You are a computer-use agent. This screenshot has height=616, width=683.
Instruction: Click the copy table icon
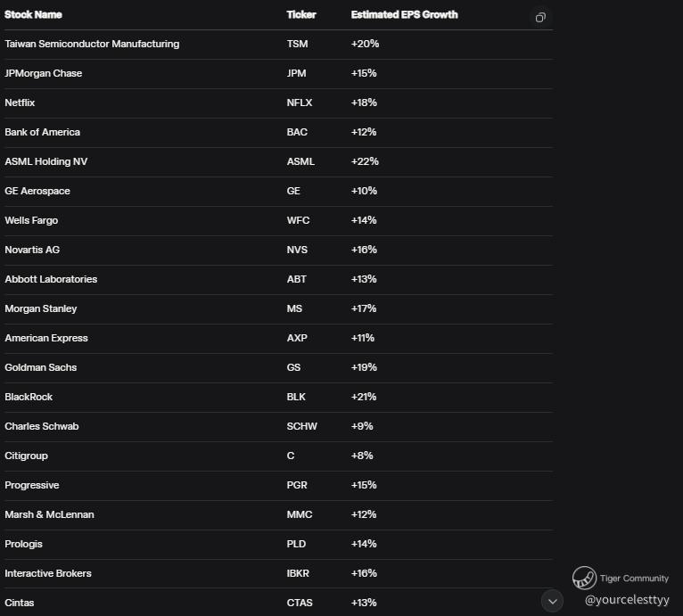[539, 18]
